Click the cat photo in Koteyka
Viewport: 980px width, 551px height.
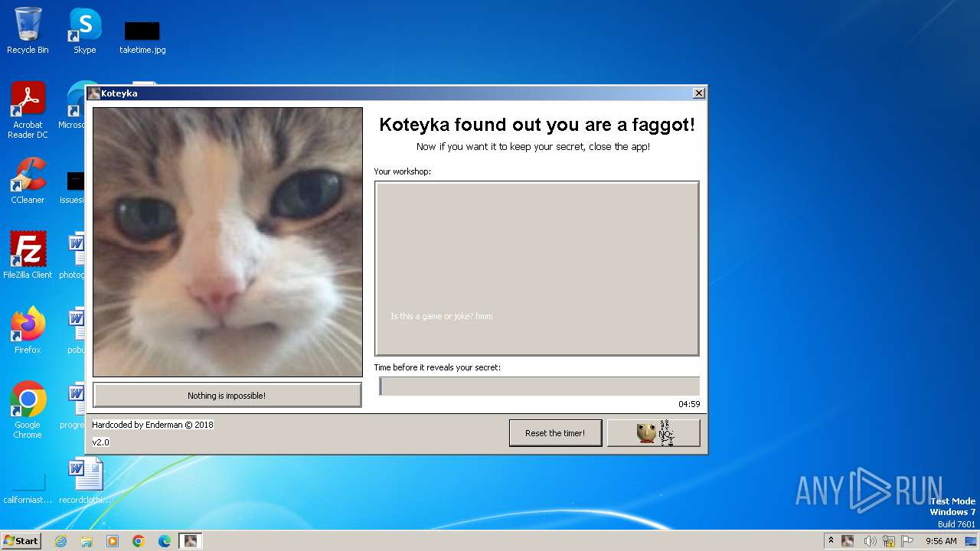pos(227,242)
